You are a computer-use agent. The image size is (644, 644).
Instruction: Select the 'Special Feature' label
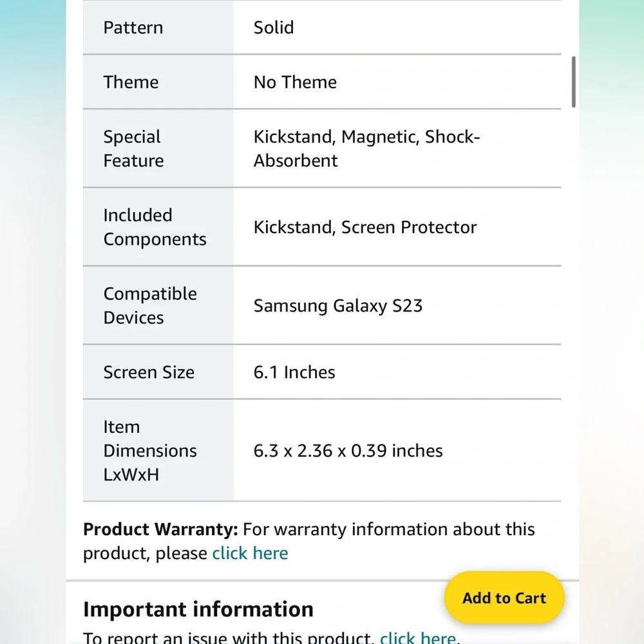[x=133, y=148]
